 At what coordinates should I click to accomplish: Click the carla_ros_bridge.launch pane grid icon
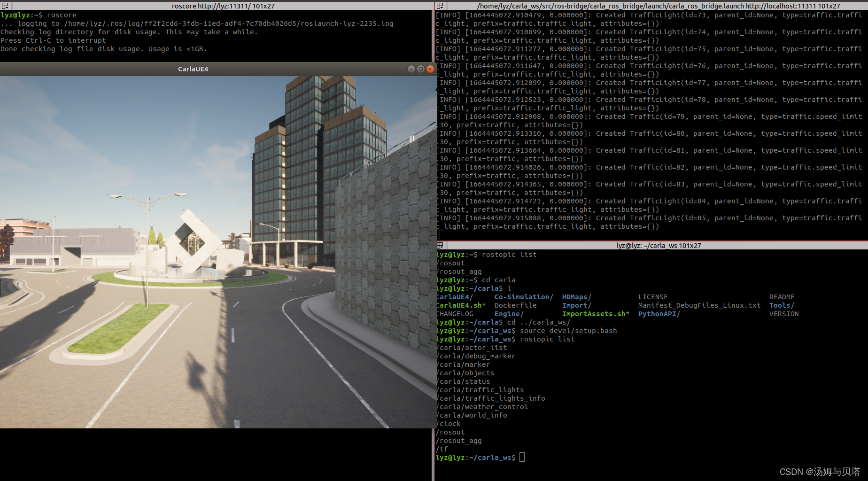[440, 6]
